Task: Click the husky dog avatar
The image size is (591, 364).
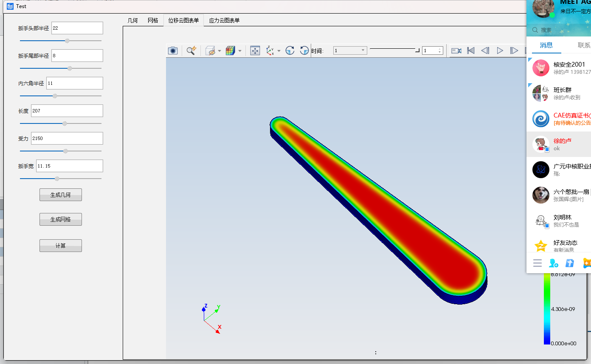Action: 541,195
